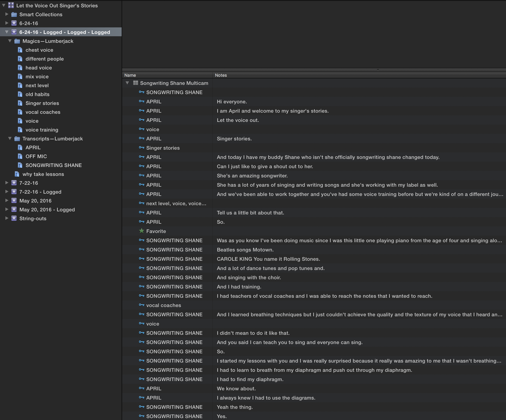Sort the list by the Name column header

[x=167, y=75]
